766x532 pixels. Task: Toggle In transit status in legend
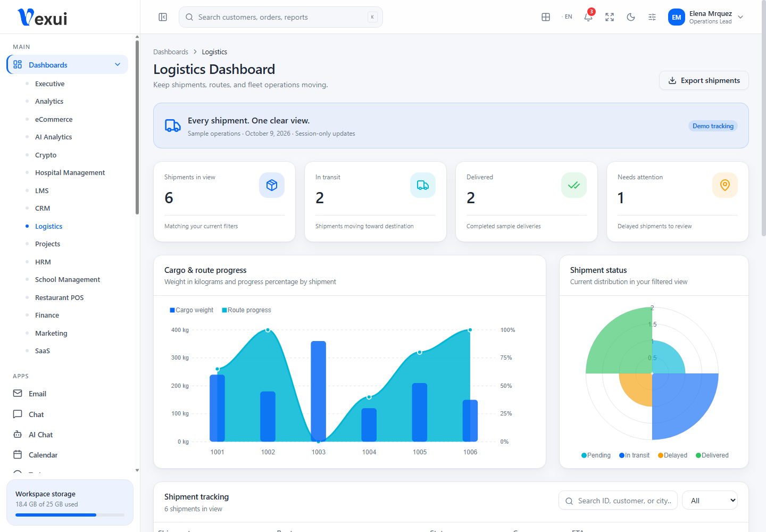pyautogui.click(x=634, y=455)
